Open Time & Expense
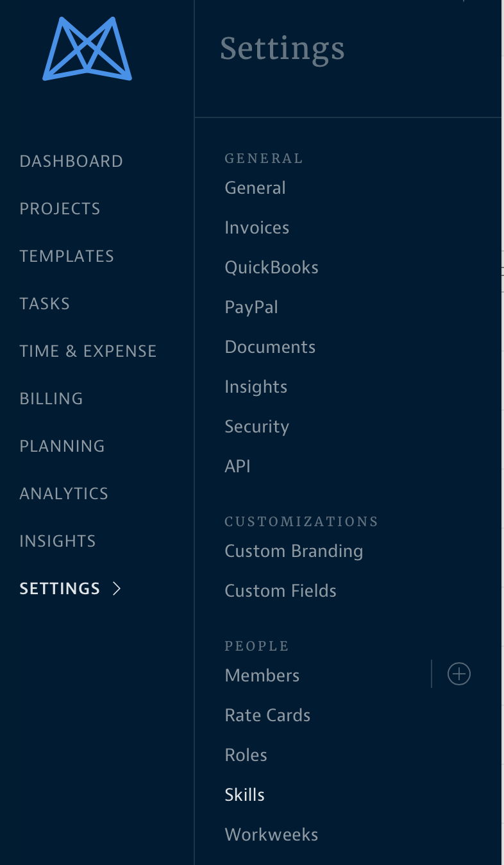 point(88,351)
